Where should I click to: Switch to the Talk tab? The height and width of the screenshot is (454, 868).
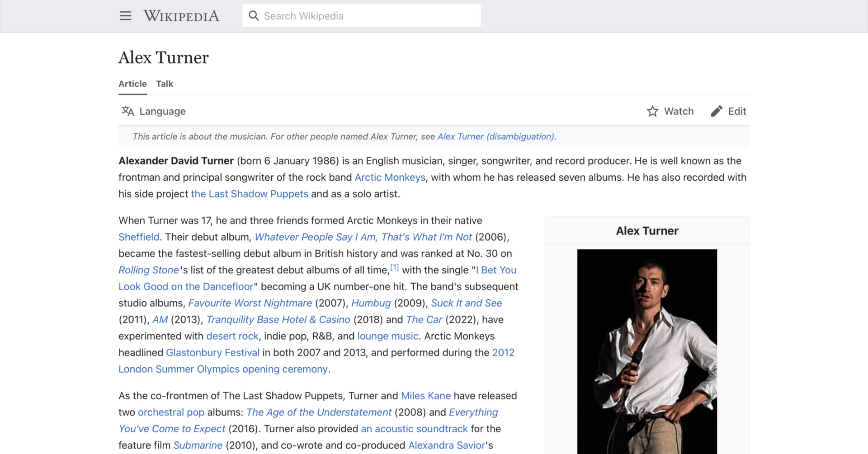point(165,84)
